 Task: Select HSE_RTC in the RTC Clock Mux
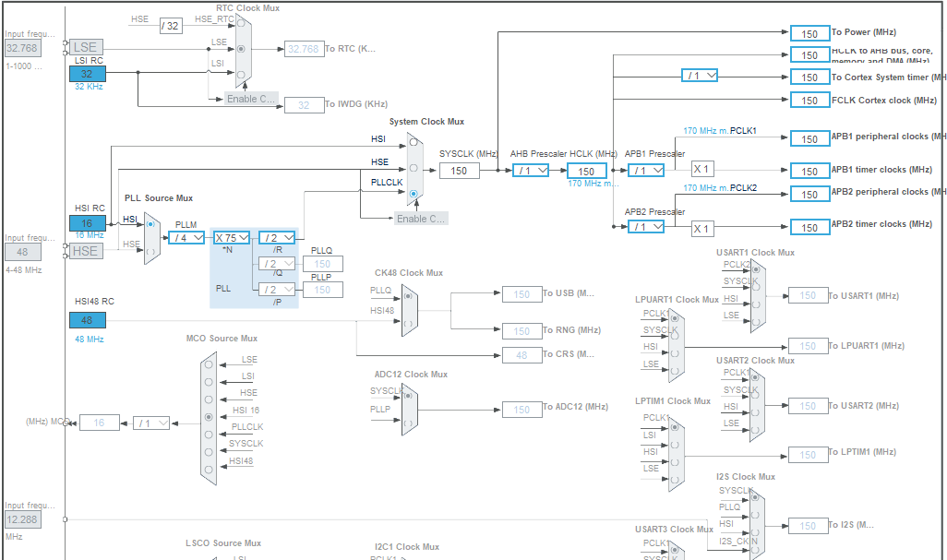click(241, 23)
